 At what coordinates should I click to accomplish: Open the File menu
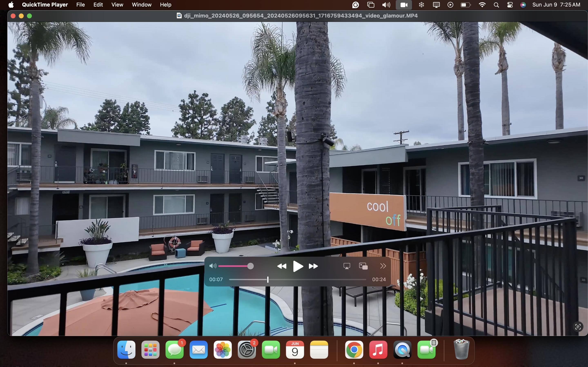tap(80, 5)
